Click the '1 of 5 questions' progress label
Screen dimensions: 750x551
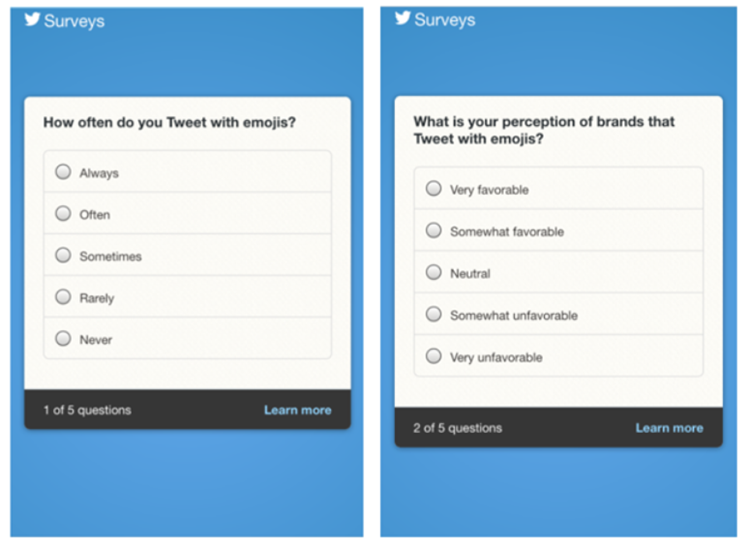tap(87, 410)
